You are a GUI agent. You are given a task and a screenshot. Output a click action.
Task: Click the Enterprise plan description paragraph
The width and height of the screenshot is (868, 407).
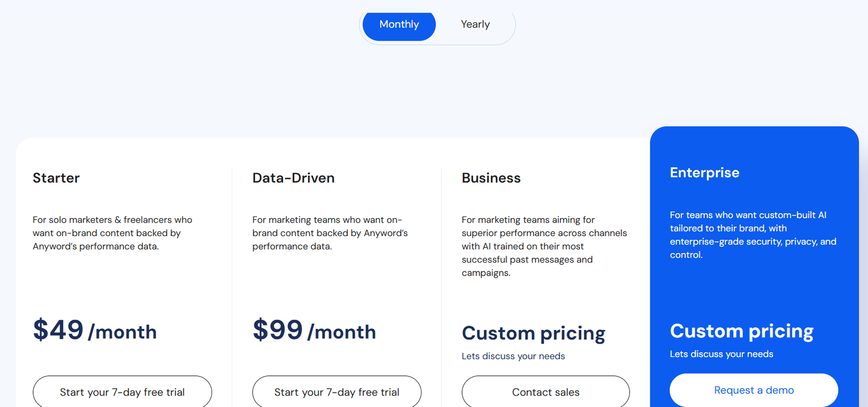click(753, 234)
